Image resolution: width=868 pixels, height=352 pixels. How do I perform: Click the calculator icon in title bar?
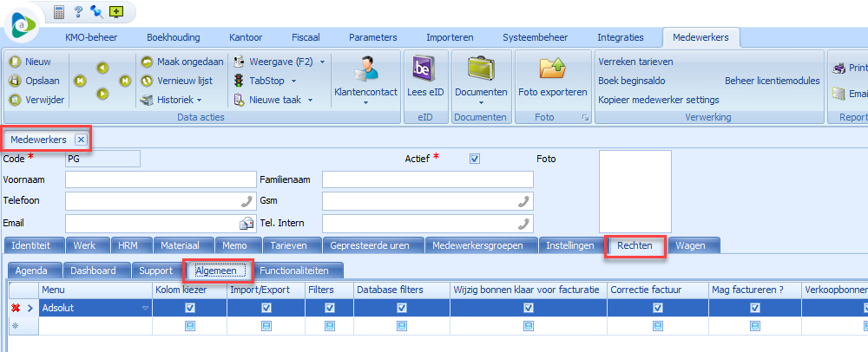59,12
